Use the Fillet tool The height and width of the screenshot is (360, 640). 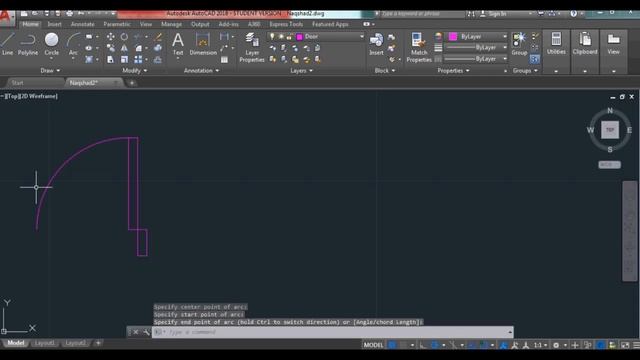(138, 48)
